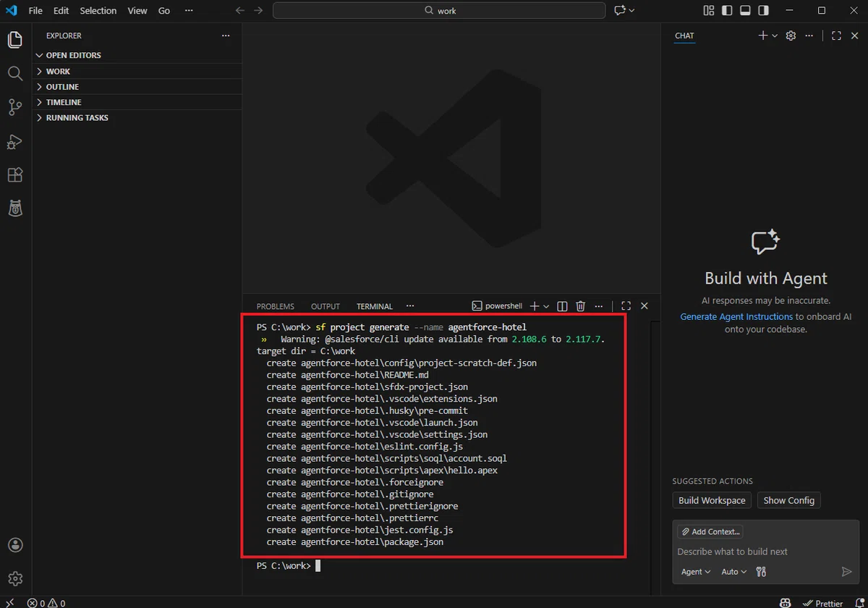The height and width of the screenshot is (608, 868).
Task: Switch to the Output tab
Action: [x=325, y=306]
